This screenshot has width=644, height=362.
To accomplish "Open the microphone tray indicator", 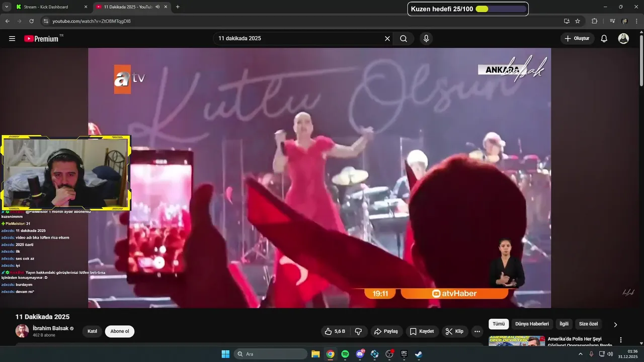I will [592, 354].
